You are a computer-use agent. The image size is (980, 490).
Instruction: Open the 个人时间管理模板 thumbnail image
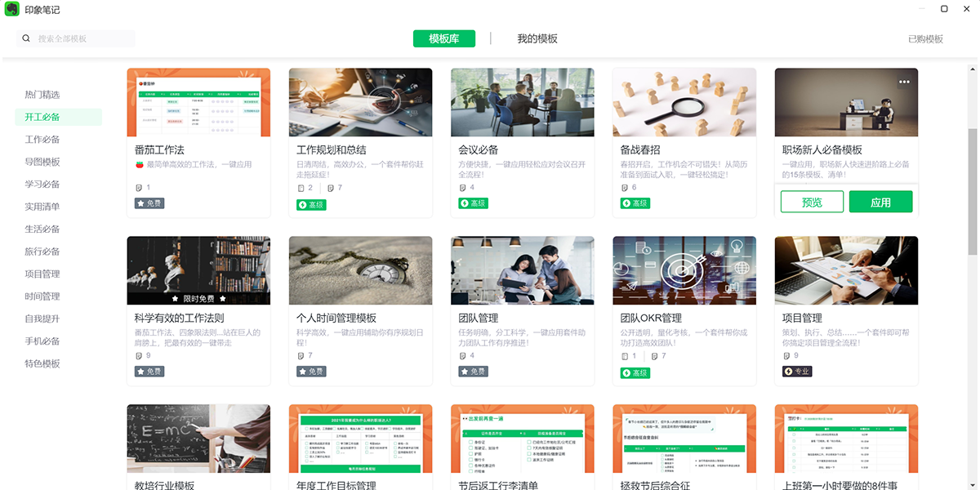(x=360, y=270)
